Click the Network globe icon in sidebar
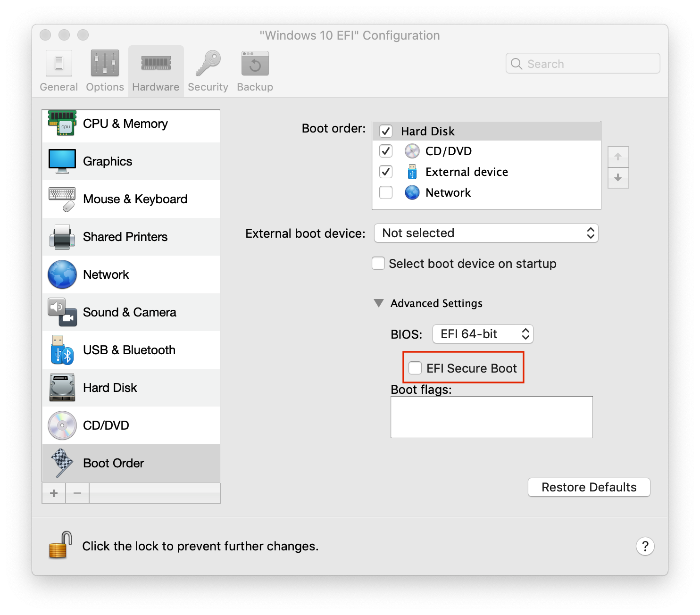 [62, 274]
